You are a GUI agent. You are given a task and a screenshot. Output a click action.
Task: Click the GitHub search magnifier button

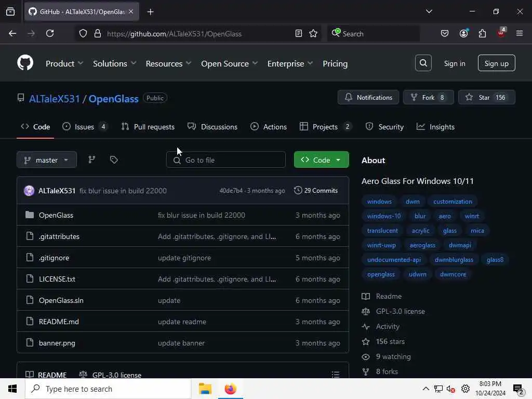423,63
